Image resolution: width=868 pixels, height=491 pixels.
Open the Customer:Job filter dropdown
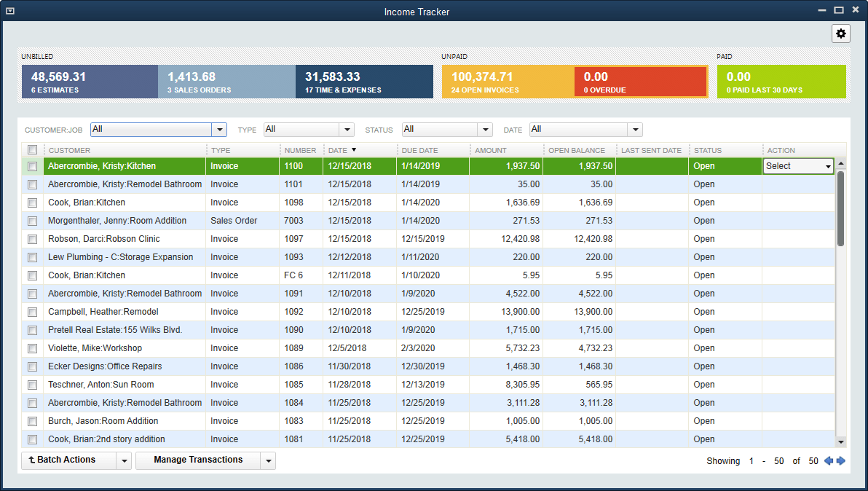point(219,129)
